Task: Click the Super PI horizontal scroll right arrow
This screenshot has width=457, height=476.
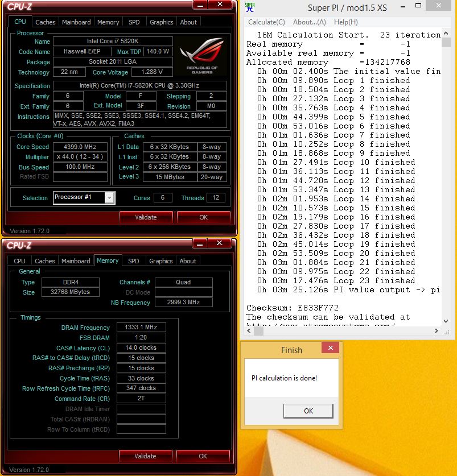Action: point(437,331)
